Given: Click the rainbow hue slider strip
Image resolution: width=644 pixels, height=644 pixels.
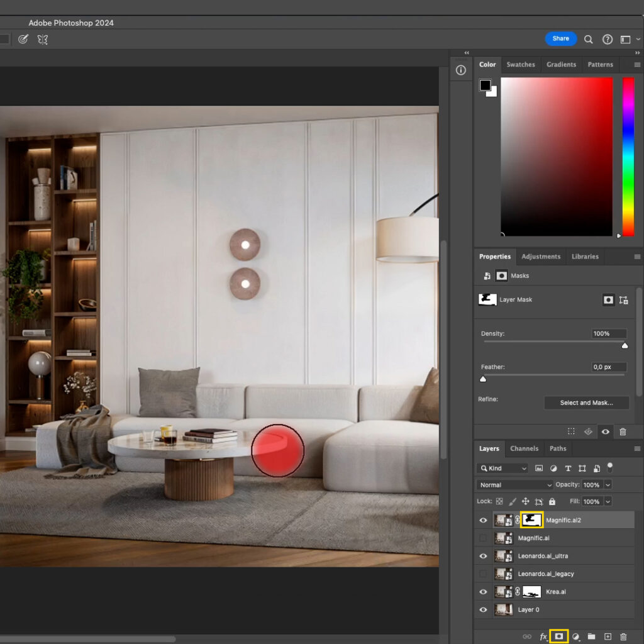Looking at the screenshot, I should (x=628, y=157).
